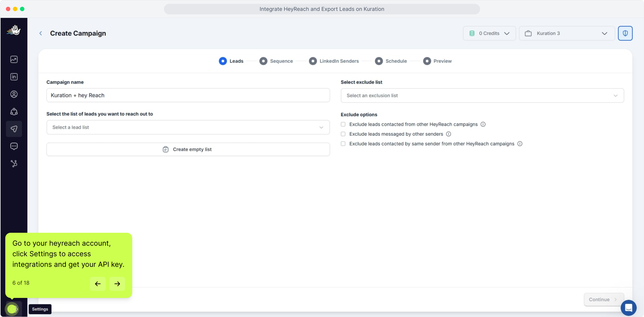Click the Continue button
Image resolution: width=644 pixels, height=317 pixels.
tap(604, 300)
